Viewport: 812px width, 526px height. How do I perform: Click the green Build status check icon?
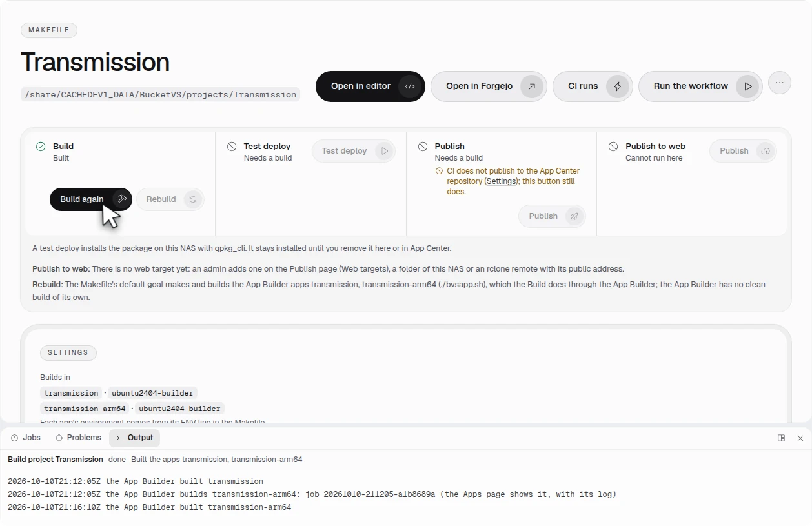[x=41, y=147]
